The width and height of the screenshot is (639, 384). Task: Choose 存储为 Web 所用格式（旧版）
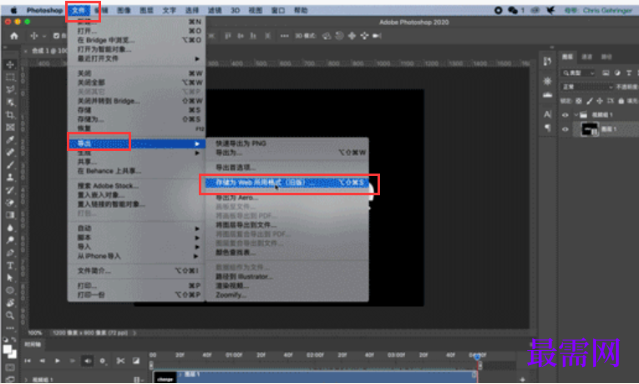[287, 183]
